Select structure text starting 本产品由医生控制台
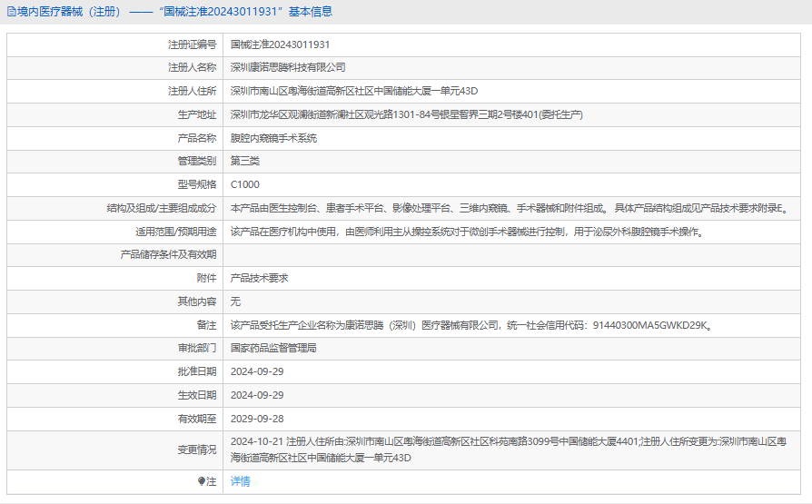The height and width of the screenshot is (504, 812). (x=510, y=208)
